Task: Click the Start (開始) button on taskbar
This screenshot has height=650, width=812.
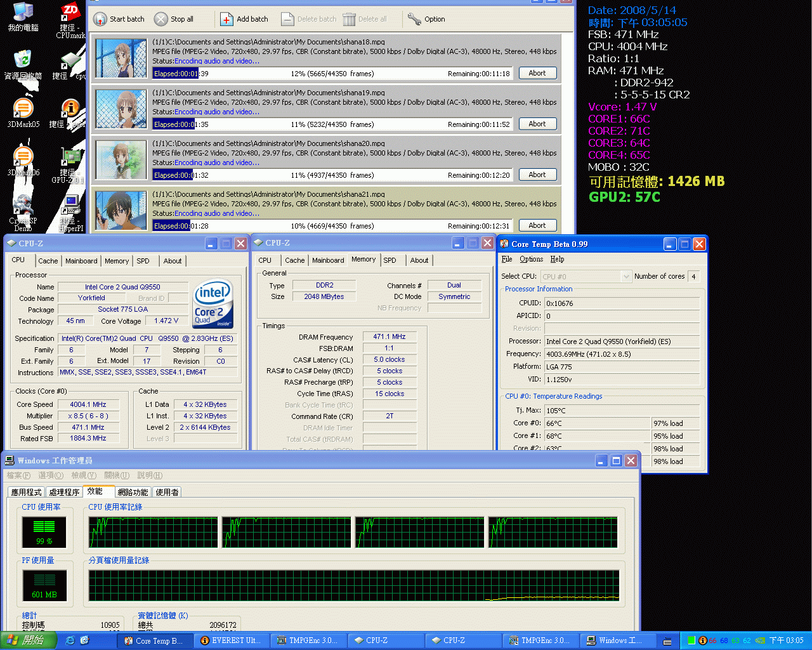Action: (x=29, y=640)
